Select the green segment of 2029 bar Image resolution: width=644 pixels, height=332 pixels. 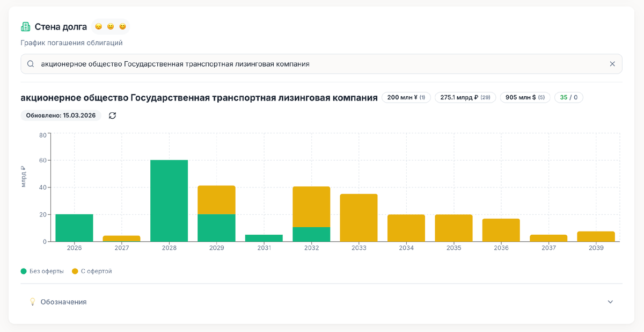point(216,228)
